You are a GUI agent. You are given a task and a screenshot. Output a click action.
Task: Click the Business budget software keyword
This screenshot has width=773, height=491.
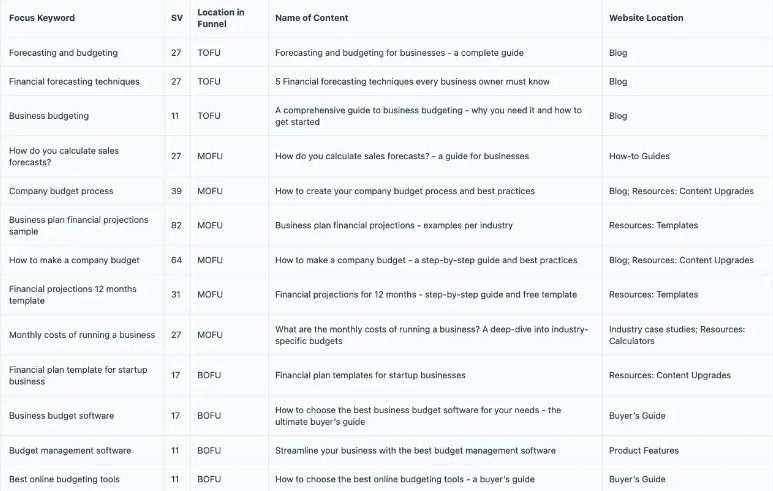61,416
